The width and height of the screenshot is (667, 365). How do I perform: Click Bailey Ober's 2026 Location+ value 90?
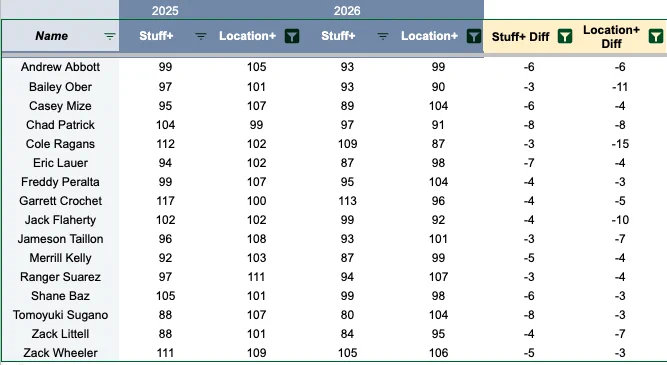pyautogui.click(x=438, y=87)
